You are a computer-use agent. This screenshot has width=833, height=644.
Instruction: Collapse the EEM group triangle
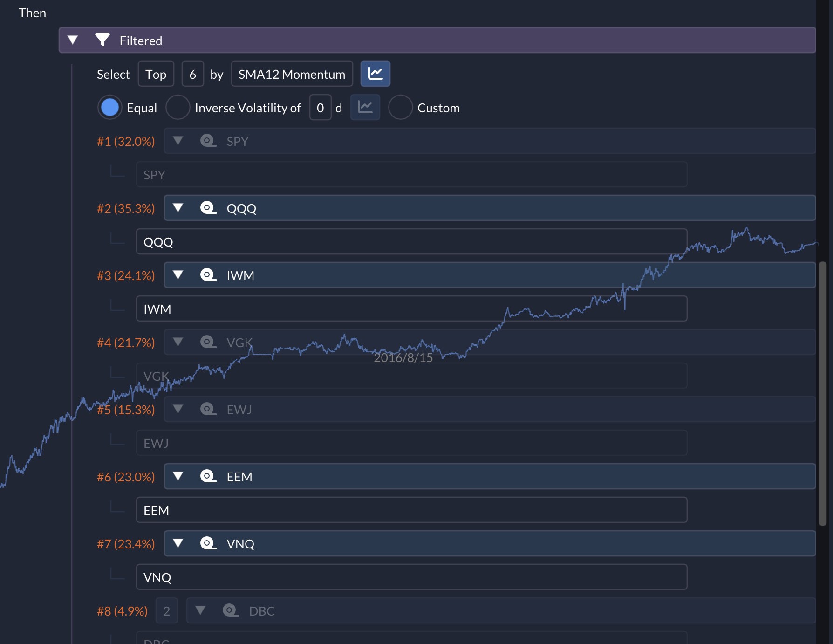178,476
